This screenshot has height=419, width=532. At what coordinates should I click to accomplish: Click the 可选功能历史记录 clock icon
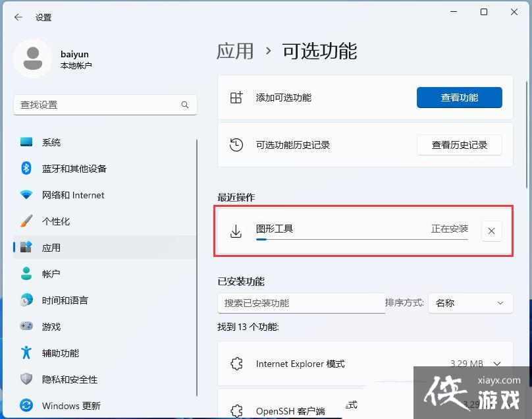point(236,145)
